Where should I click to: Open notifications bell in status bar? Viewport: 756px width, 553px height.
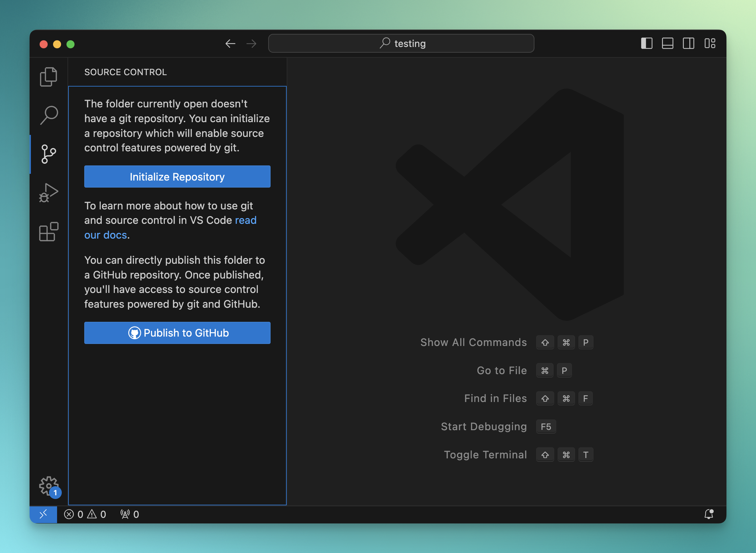tap(709, 514)
